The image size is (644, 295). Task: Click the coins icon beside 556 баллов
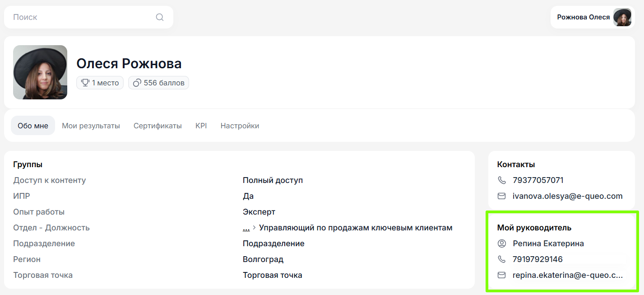137,83
